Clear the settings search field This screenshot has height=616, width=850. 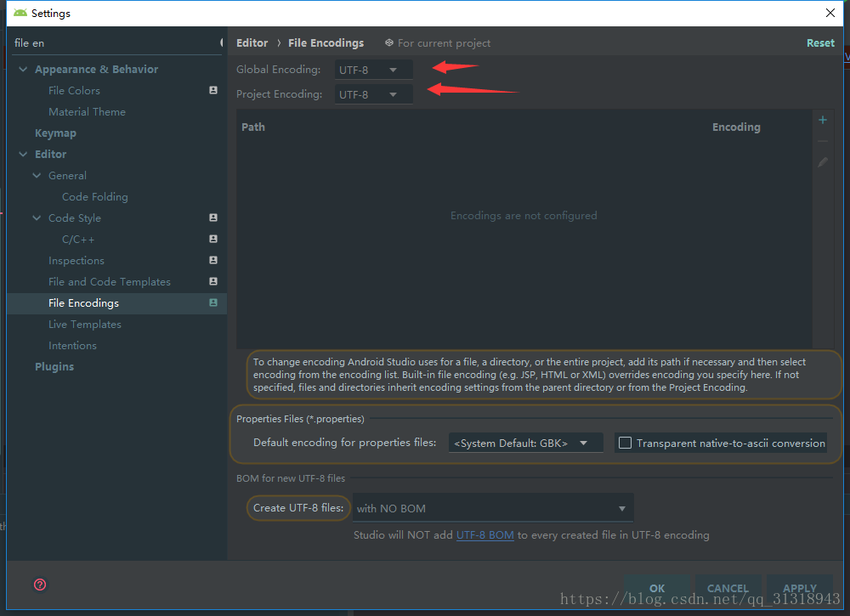(221, 42)
